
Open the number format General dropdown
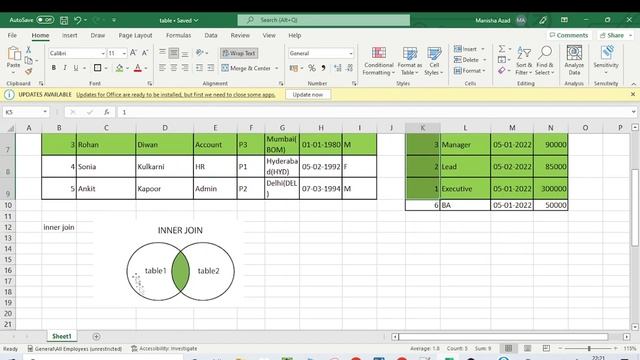pos(351,53)
